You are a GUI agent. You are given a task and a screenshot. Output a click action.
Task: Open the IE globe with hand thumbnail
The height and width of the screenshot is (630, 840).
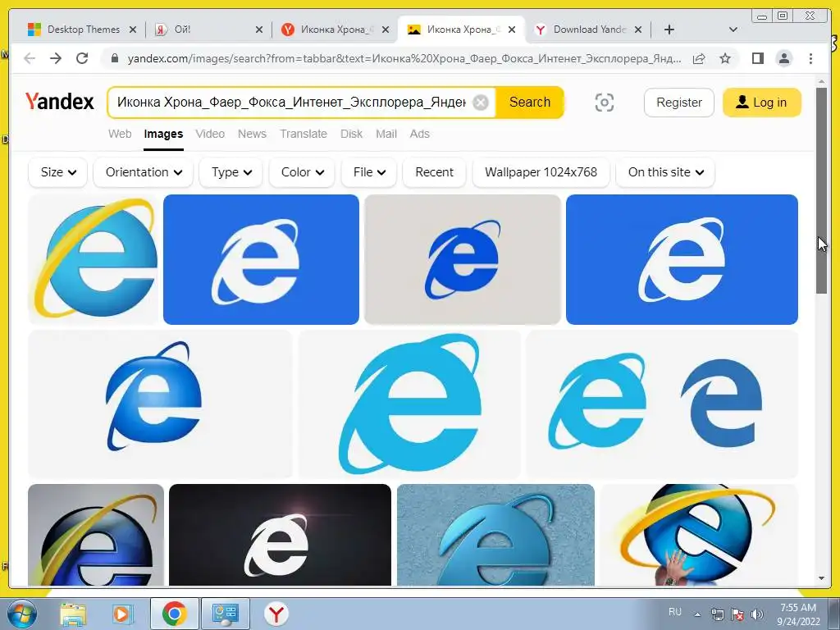pos(699,535)
